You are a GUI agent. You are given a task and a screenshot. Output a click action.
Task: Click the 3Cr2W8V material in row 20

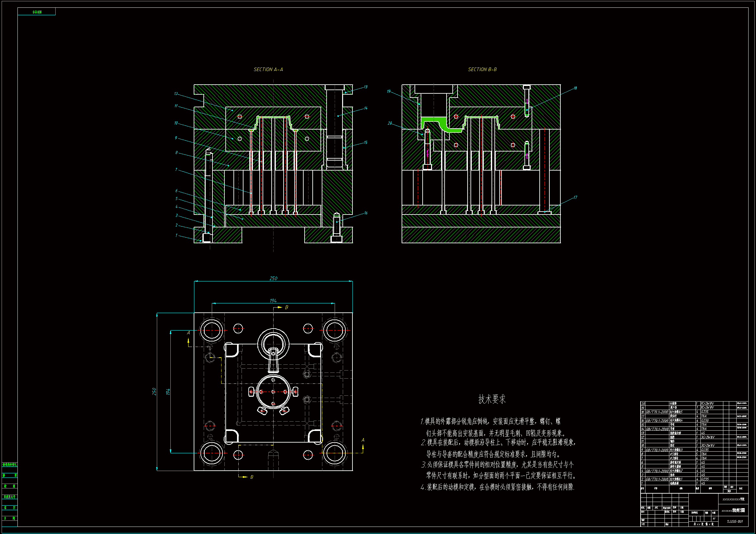click(x=707, y=403)
